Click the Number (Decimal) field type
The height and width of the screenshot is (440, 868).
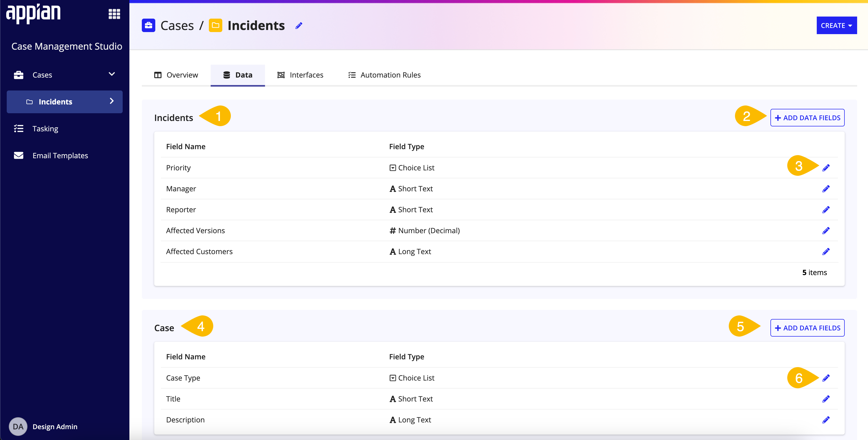425,231
